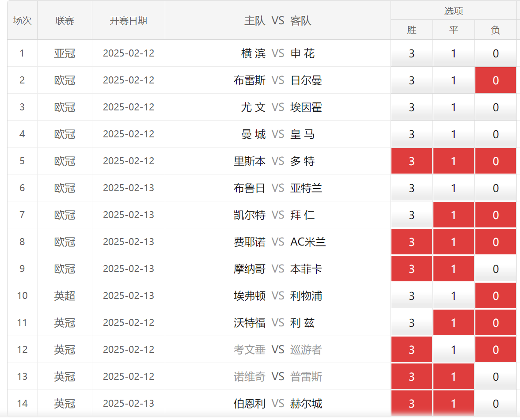This screenshot has width=520, height=420.
Task: Click the 联赛 column header
Action: [x=65, y=21]
